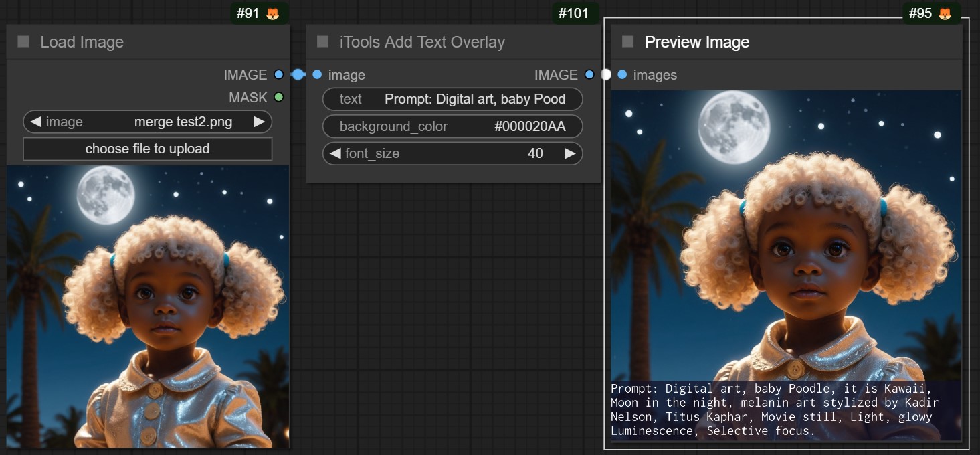Click the fox icon on badge #95
980x455 pixels.
coord(945,13)
